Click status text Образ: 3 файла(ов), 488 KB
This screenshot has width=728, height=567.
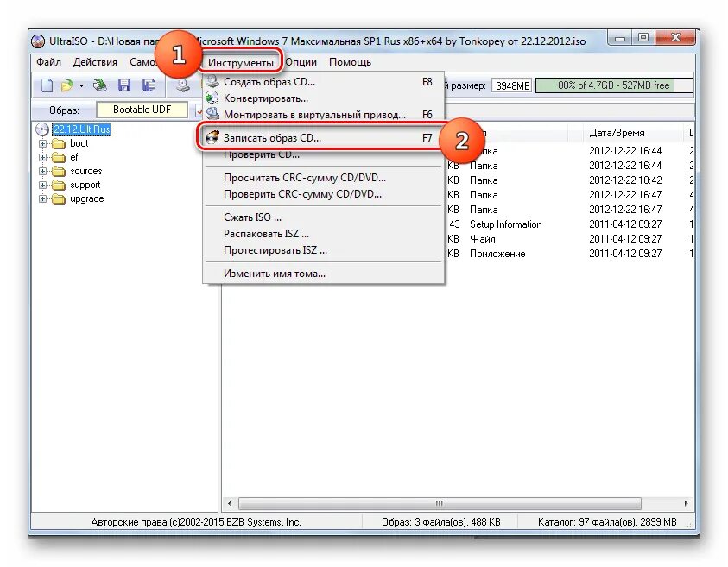click(441, 522)
